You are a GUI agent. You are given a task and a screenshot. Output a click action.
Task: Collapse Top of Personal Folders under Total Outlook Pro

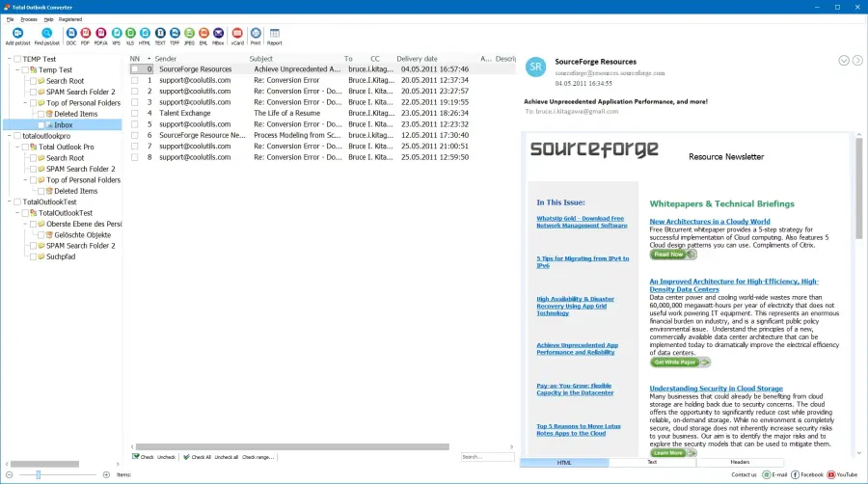(x=25, y=179)
